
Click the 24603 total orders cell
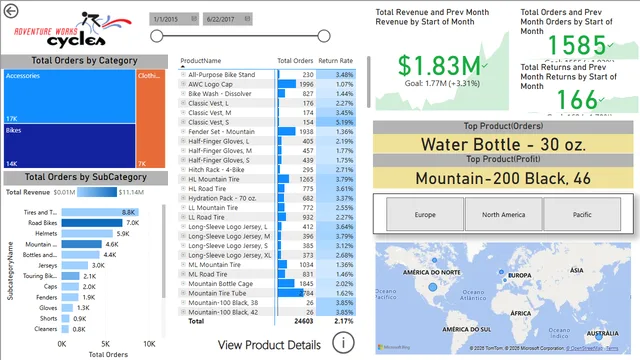304,321
